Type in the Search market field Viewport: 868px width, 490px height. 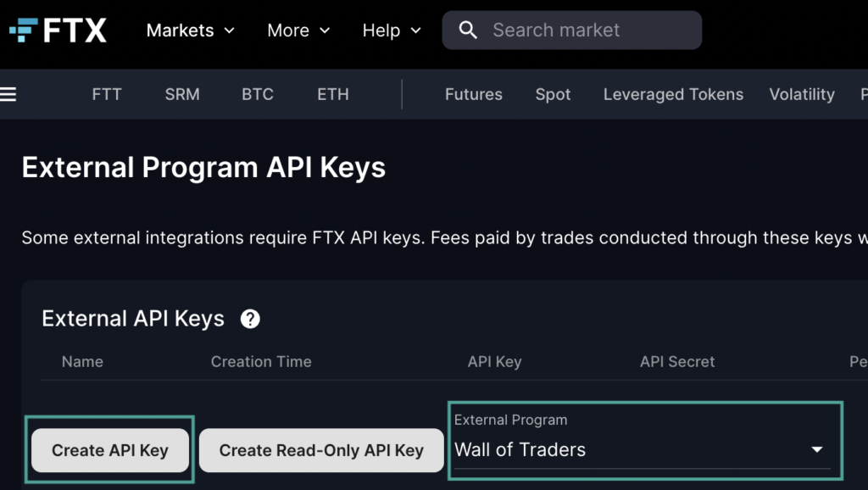click(x=585, y=31)
